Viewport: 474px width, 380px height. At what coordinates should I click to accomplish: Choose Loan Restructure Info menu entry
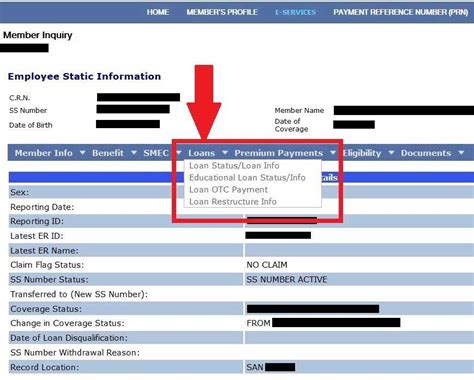tap(233, 202)
